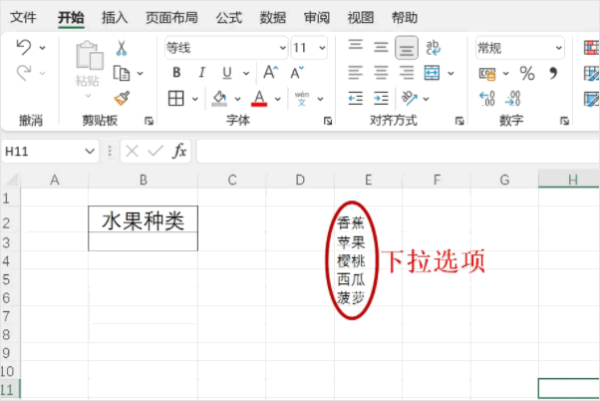
Task: Switch to the 视图 tab
Action: (360, 17)
